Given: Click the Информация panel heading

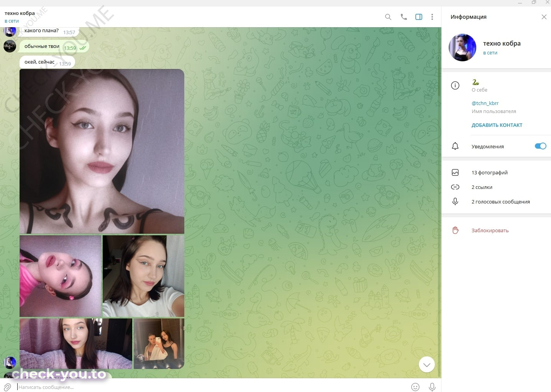Looking at the screenshot, I should [x=468, y=17].
